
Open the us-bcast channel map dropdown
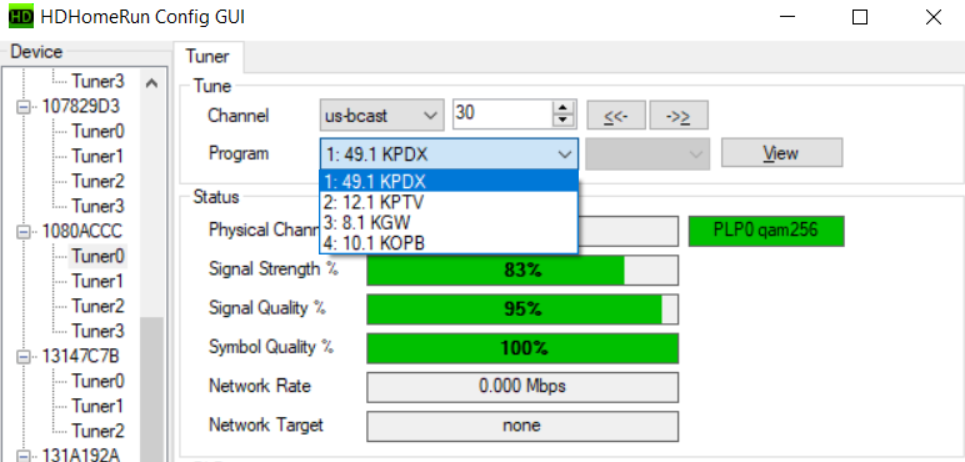[382, 115]
